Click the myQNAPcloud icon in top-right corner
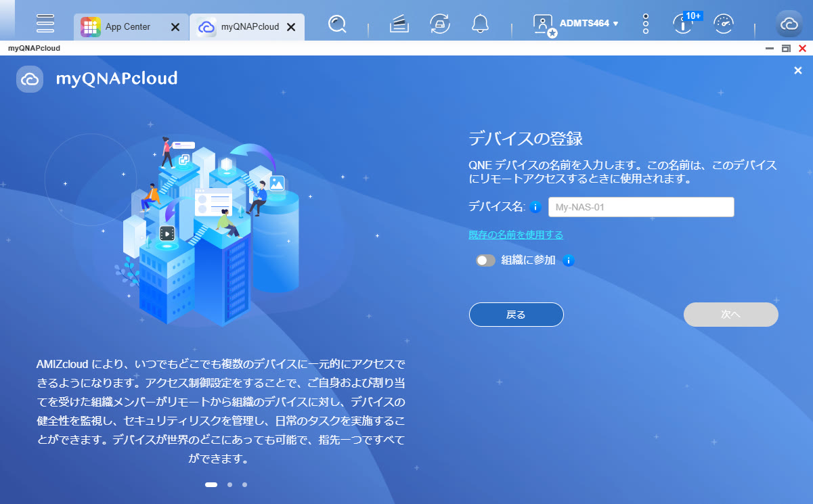The image size is (813, 504). [789, 24]
